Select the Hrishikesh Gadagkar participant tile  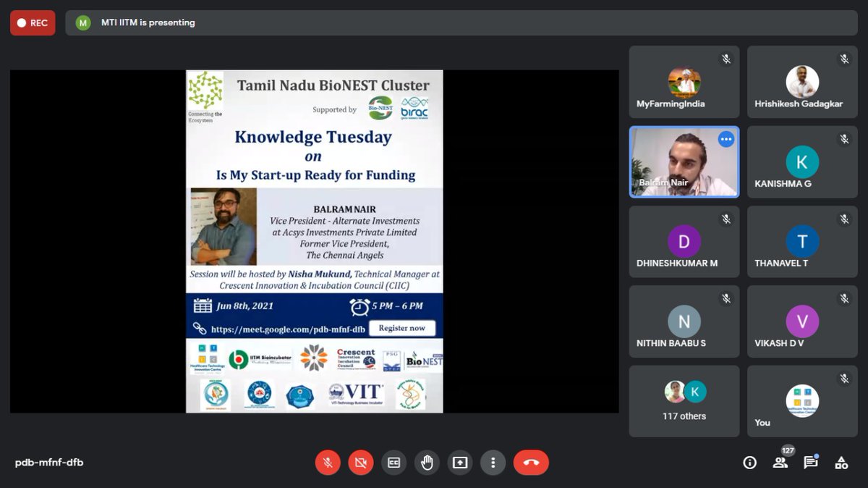[802, 82]
